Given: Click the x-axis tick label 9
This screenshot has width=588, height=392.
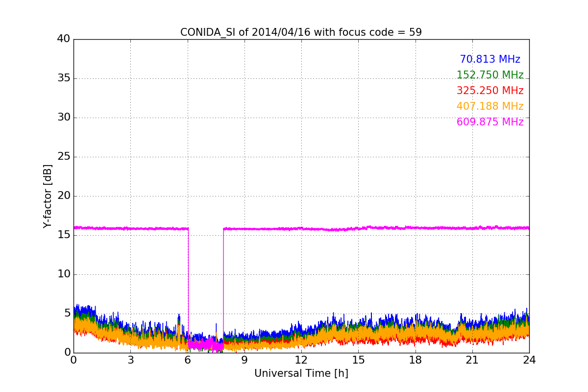Looking at the screenshot, I should pyautogui.click(x=245, y=360).
